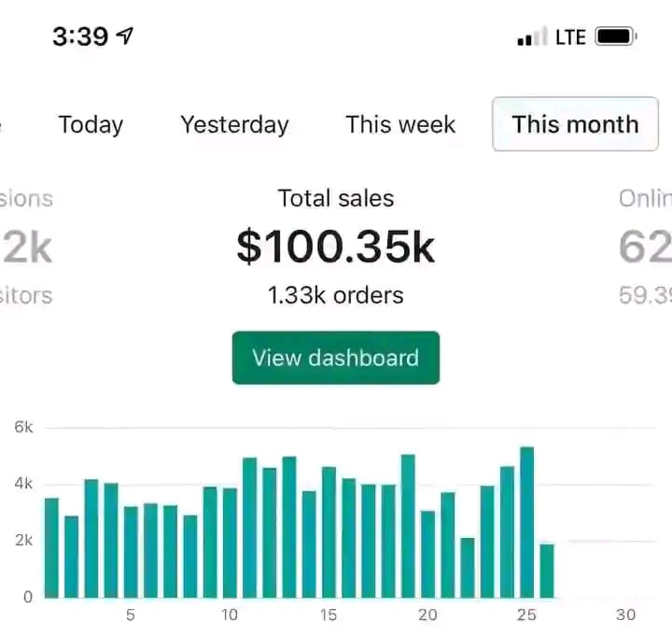This screenshot has width=672, height=636.
Task: Tap the cellular signal strength icon
Action: coord(531,38)
